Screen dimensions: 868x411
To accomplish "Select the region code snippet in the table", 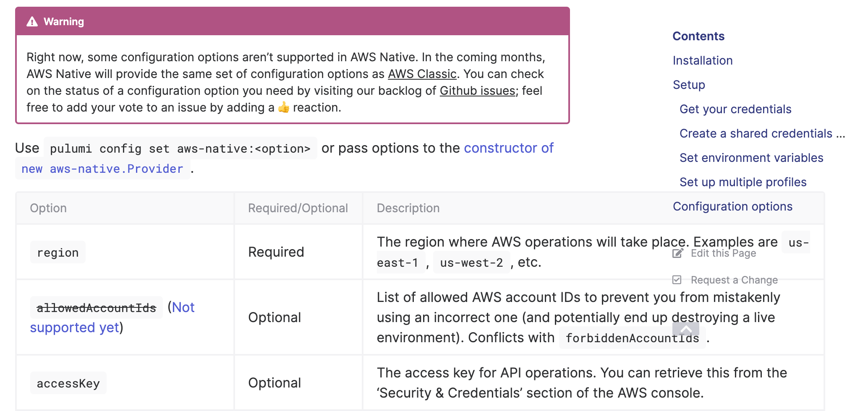I will 58,252.
